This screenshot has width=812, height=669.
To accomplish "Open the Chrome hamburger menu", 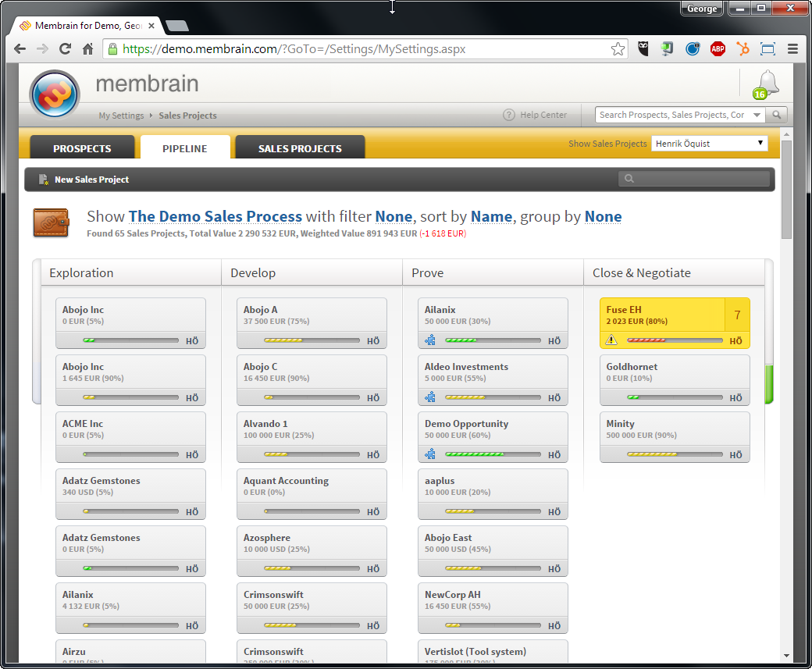I will pos(792,49).
